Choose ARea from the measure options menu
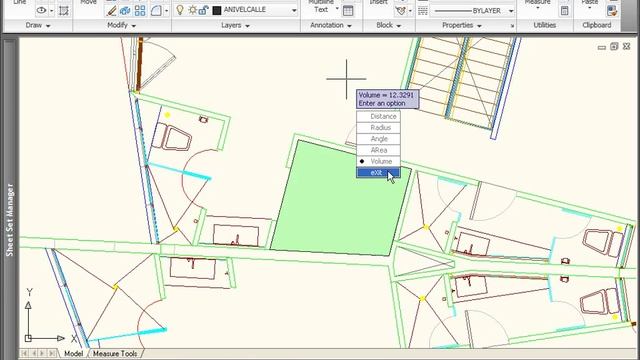The height and width of the screenshot is (360, 640). click(x=378, y=150)
